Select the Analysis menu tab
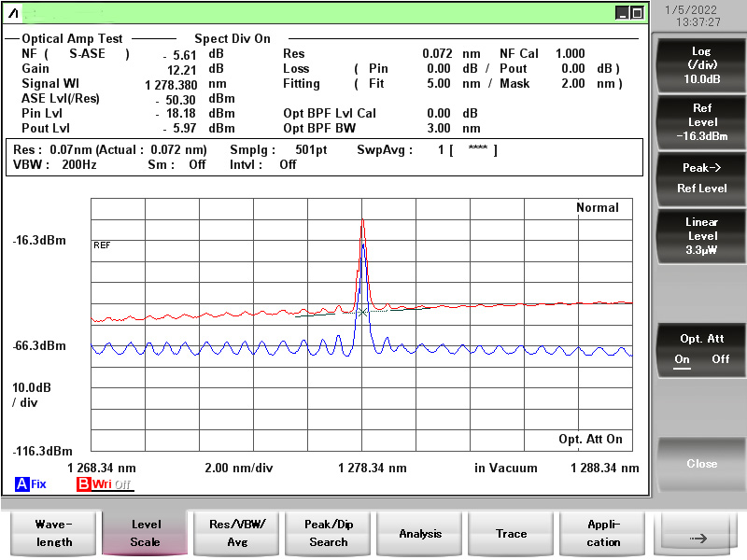This screenshot has height=560, width=747. pos(420,534)
